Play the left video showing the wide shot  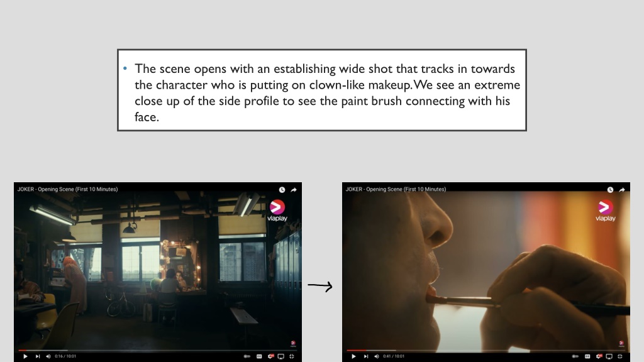[x=25, y=356]
